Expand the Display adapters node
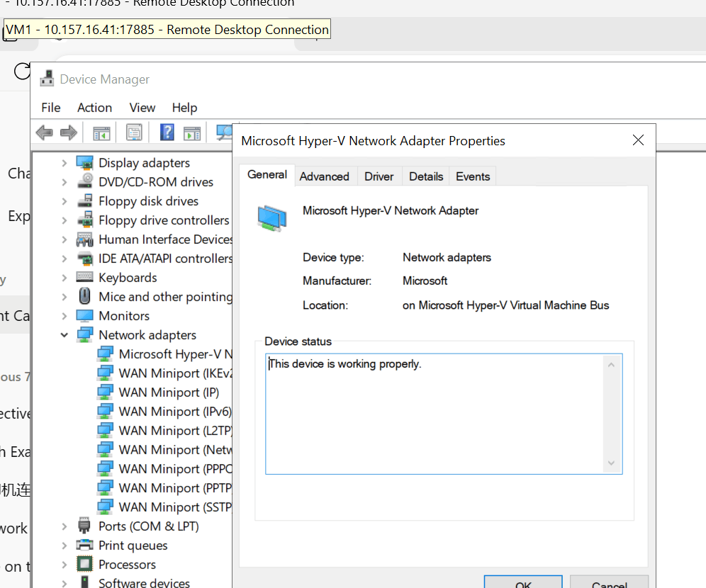Screen dimensions: 706x588 [65, 163]
